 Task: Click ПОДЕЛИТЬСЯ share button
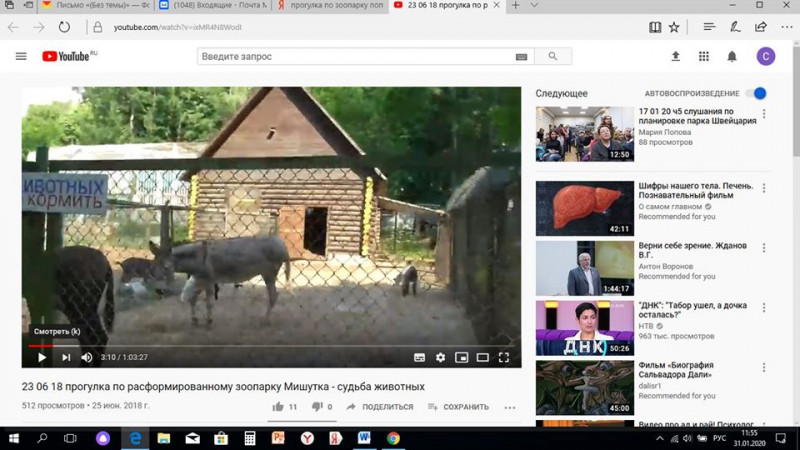tap(380, 407)
